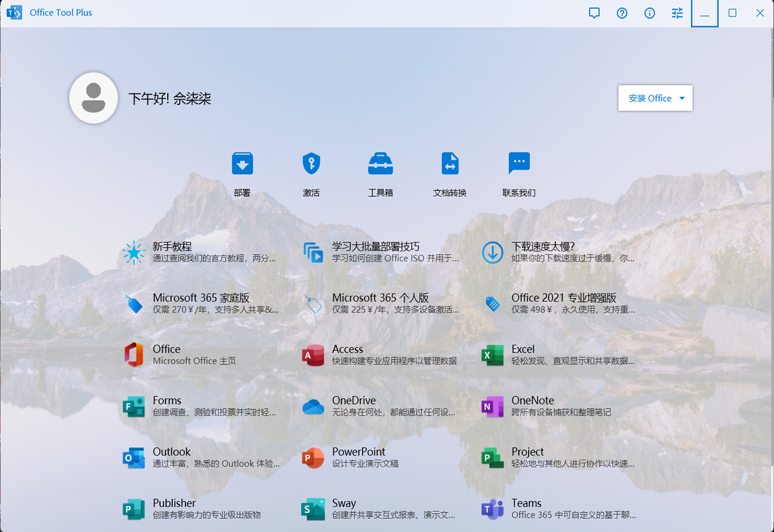774x532 pixels.
Task: Click the Office Tool Plus logo in title bar
Action: [14, 13]
